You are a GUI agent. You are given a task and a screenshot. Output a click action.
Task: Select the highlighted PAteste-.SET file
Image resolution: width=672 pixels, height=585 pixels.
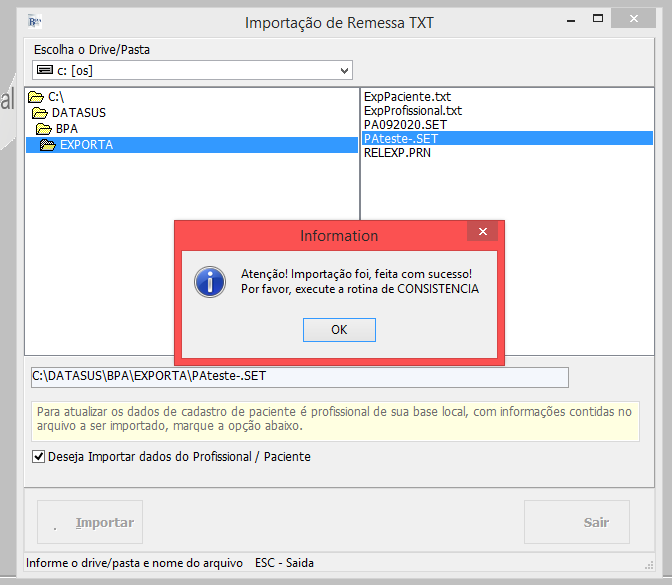coord(401,139)
